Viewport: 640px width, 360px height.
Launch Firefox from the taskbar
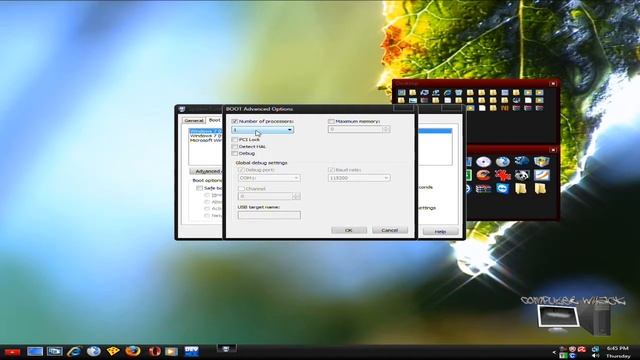133,351
